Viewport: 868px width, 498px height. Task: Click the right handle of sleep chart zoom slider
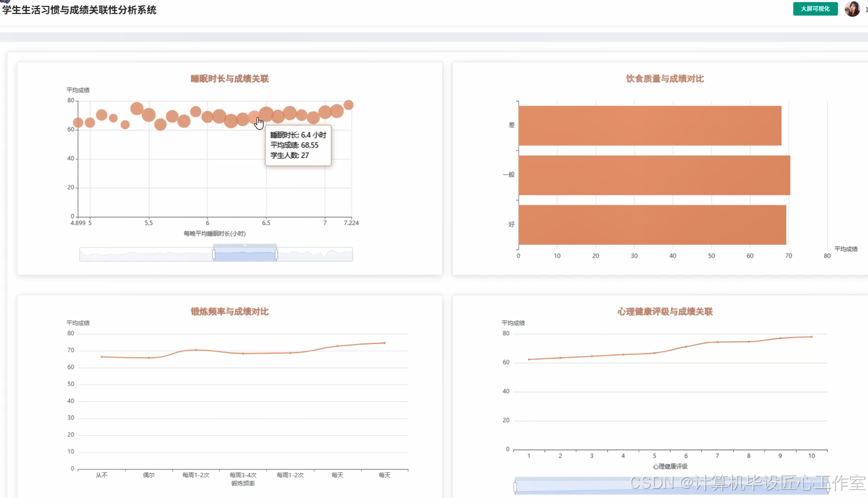[x=277, y=254]
